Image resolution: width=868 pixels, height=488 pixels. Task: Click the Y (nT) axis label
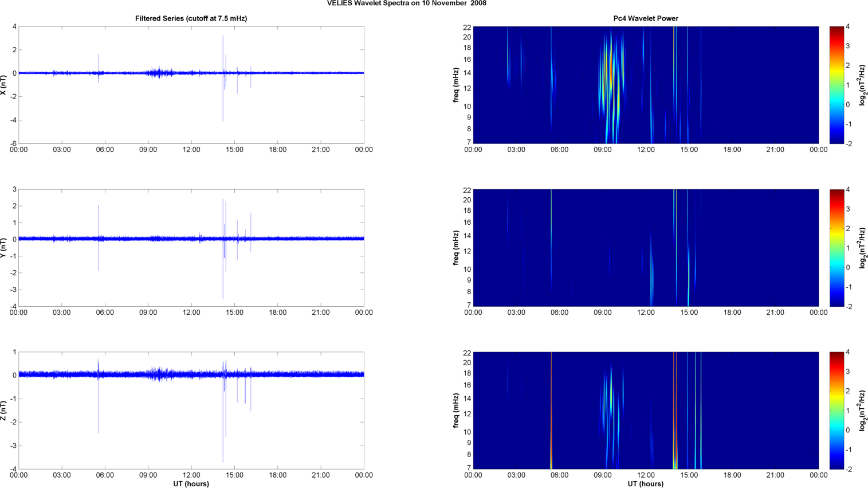3,248
